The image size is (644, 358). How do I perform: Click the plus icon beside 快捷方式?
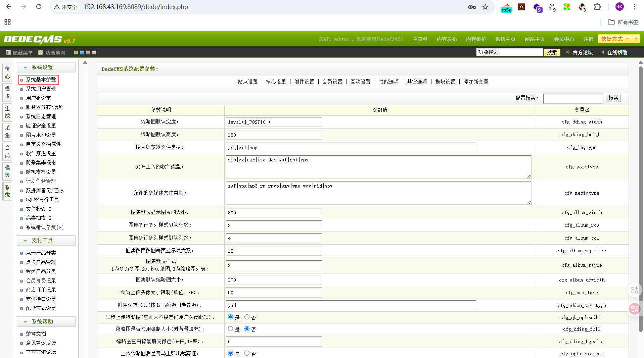(x=636, y=39)
